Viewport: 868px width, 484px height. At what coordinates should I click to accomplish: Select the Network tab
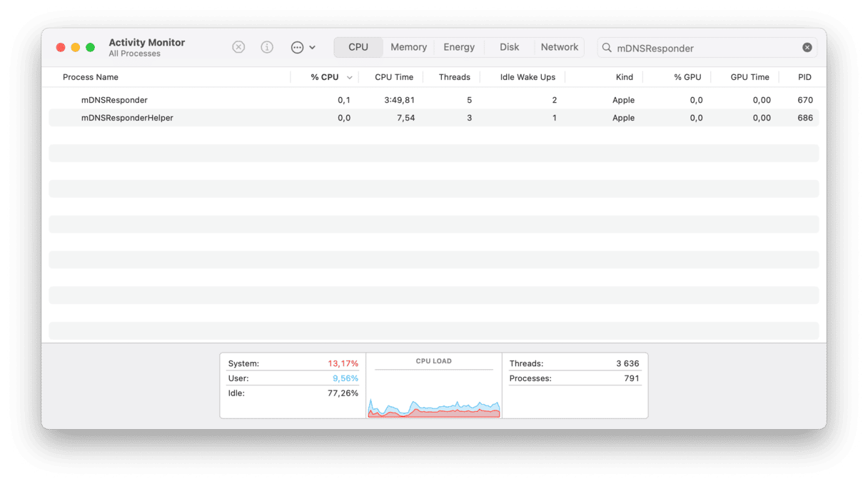click(x=559, y=47)
